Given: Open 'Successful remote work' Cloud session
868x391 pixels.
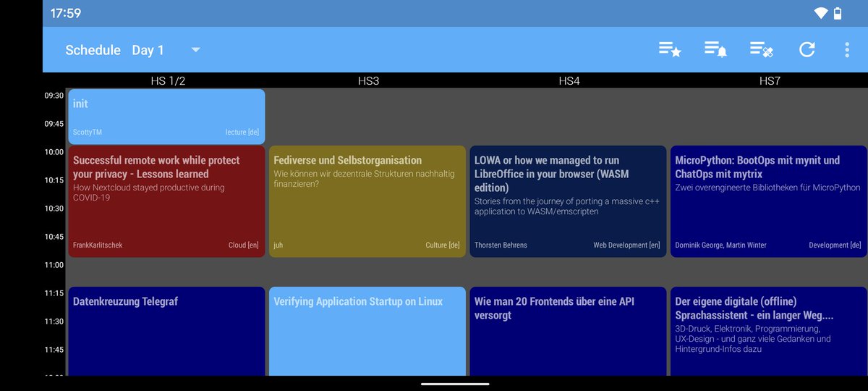Looking at the screenshot, I should [x=166, y=201].
